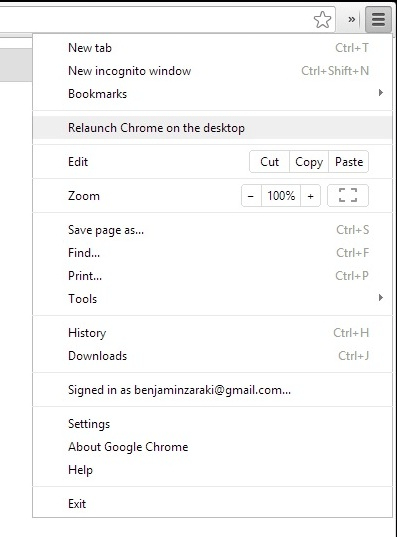Expand the Tools submenu arrow
The width and height of the screenshot is (397, 537).
click(381, 298)
